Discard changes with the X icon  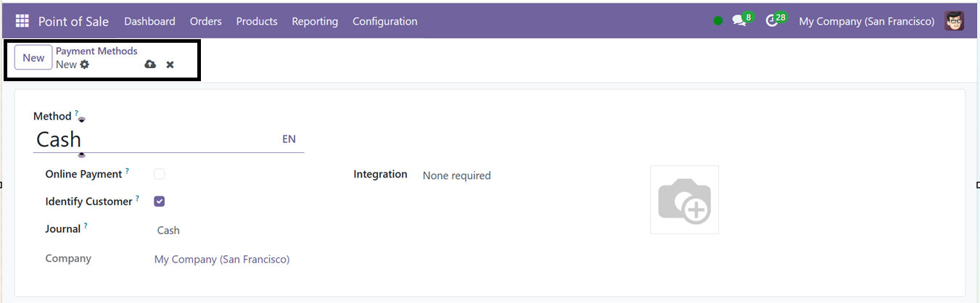(170, 65)
